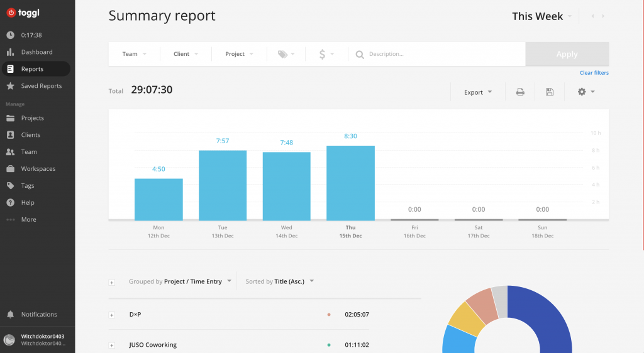Open the Team filter dropdown
The image size is (644, 353).
(x=135, y=54)
